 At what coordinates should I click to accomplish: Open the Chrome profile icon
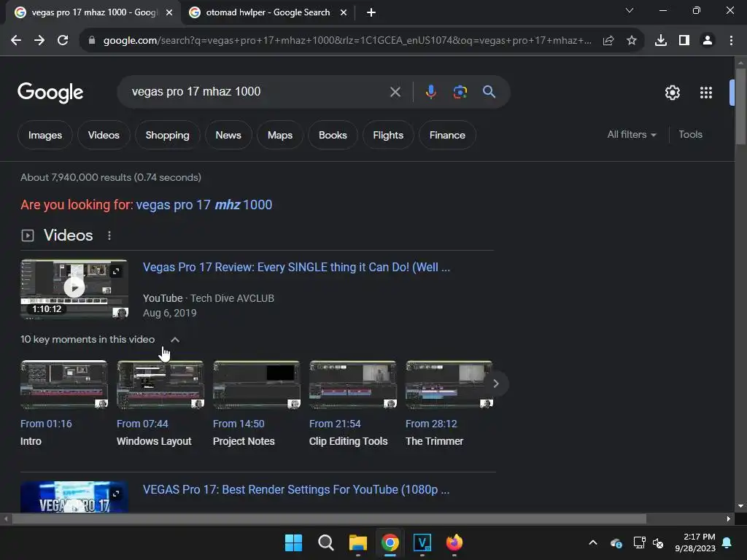coord(708,41)
